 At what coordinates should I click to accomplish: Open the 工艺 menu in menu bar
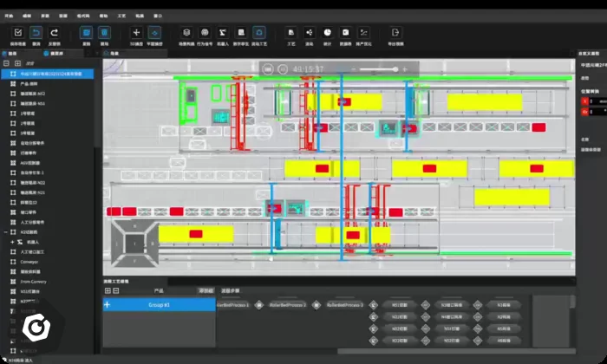coord(121,16)
